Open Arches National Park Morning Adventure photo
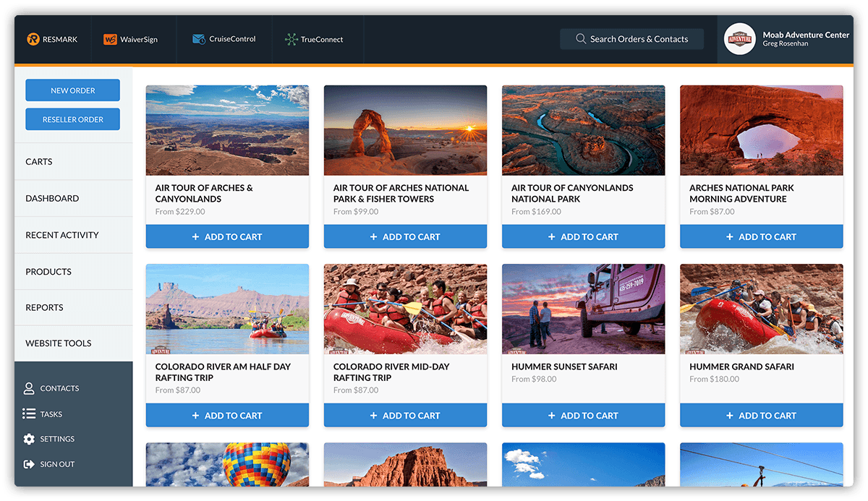The image size is (868, 501). 762,130
